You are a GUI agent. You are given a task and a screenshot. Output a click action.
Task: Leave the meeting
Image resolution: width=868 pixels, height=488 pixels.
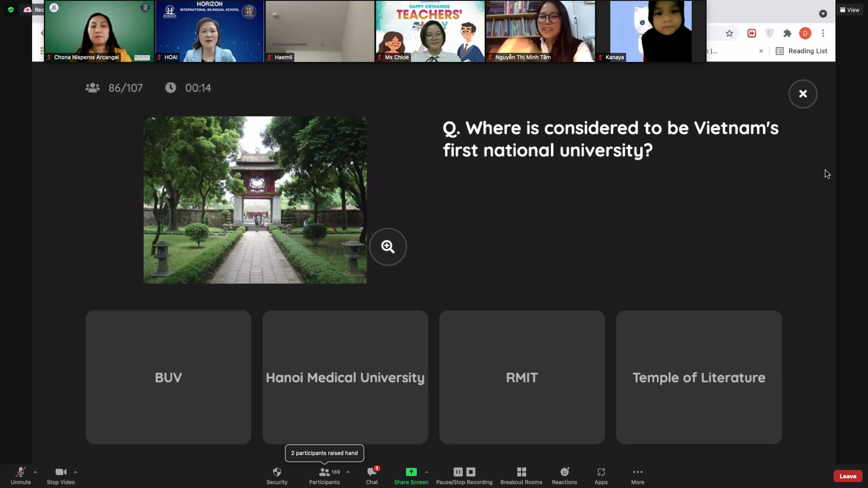pos(848,476)
